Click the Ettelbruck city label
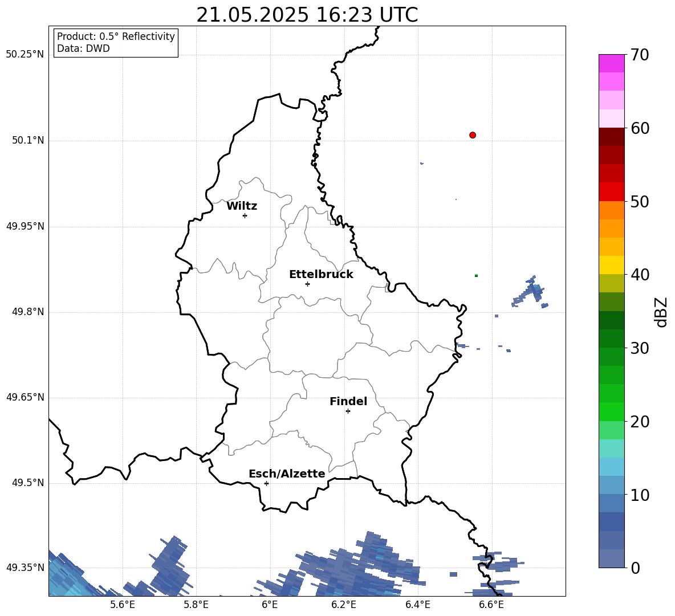The height and width of the screenshot is (616, 675). [x=321, y=275]
